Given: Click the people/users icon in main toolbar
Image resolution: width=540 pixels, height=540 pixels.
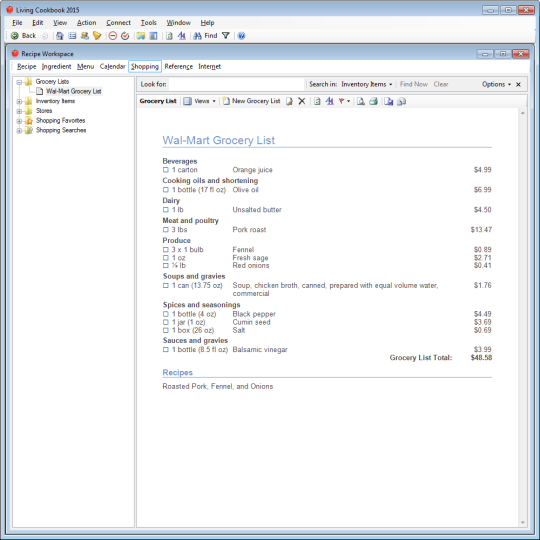Looking at the screenshot, I should [84, 35].
